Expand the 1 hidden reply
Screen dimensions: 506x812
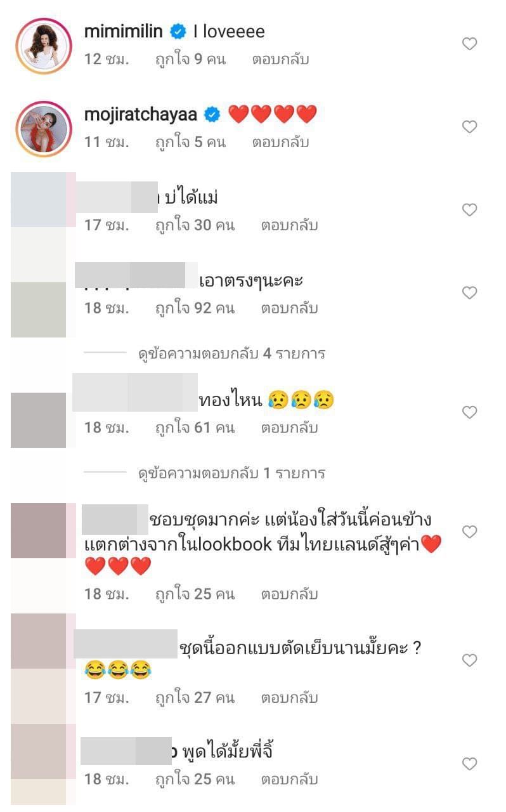tap(231, 473)
